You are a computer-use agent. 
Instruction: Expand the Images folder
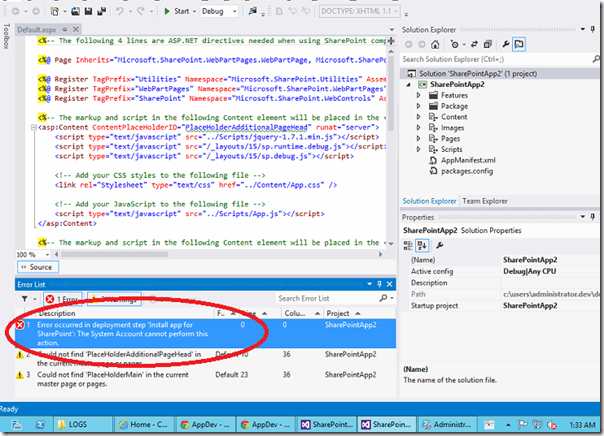point(419,127)
